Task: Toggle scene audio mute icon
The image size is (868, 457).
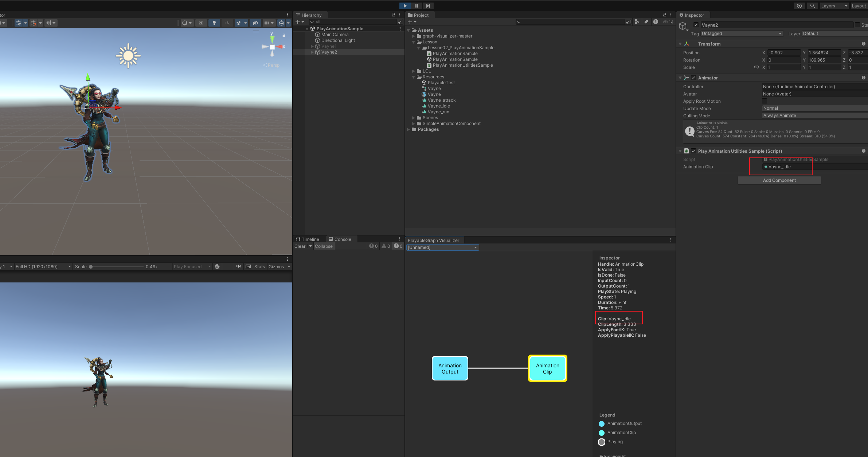Action: point(227,23)
